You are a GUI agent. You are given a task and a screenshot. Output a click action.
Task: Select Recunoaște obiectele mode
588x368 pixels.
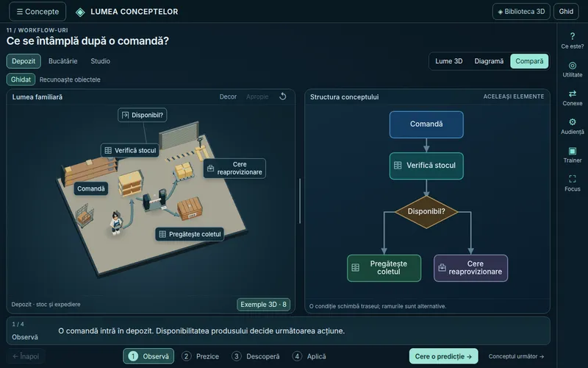tap(70, 79)
